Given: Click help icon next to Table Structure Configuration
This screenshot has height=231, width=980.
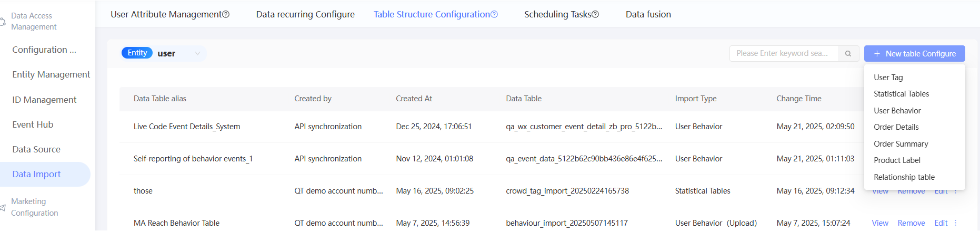Looking at the screenshot, I should [x=494, y=15].
